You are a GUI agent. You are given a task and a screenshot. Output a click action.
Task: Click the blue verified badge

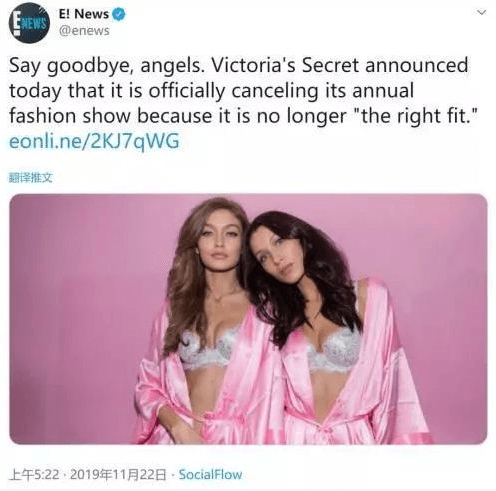[x=119, y=14]
